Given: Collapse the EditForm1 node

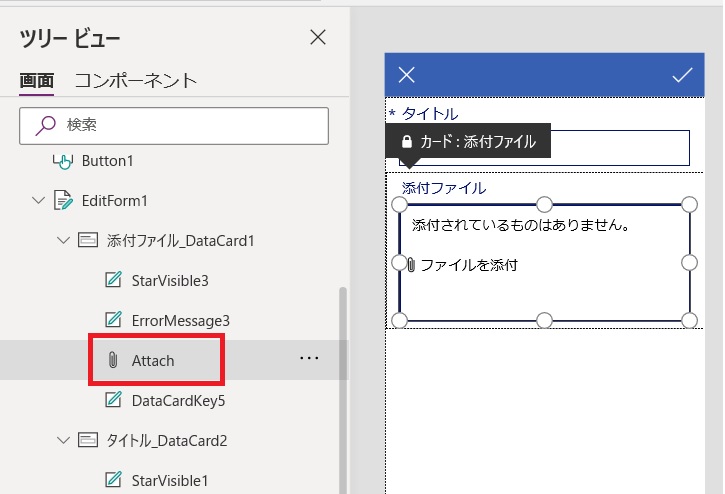Looking at the screenshot, I should click(38, 201).
